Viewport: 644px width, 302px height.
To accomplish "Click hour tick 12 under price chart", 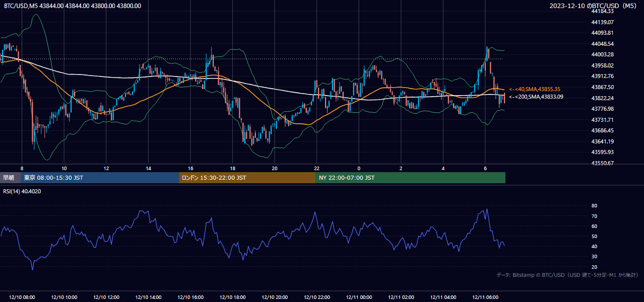I will 106,168.
